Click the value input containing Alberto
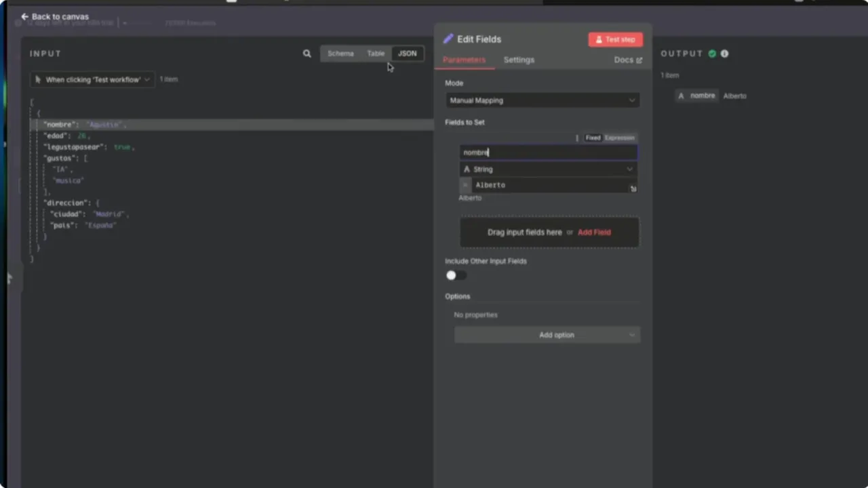868x488 pixels. pos(549,185)
